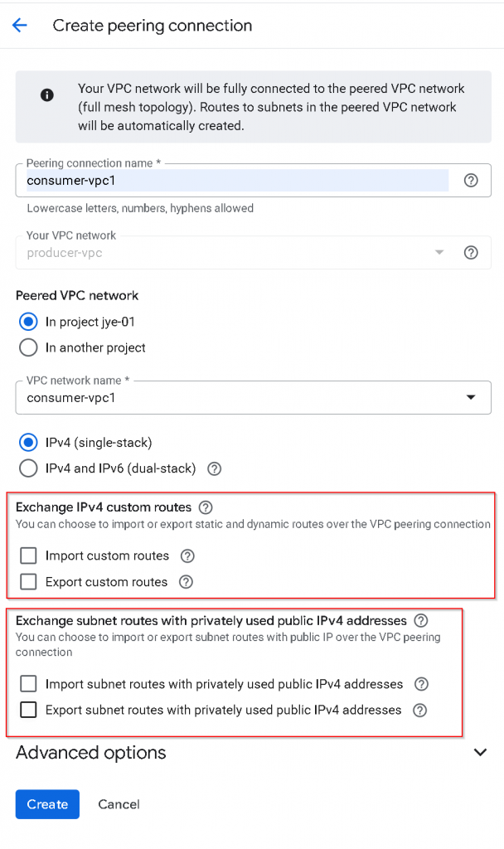Screen dimensions: 504x849
Task: Click help icon for Import subnet routes
Action: click(421, 684)
